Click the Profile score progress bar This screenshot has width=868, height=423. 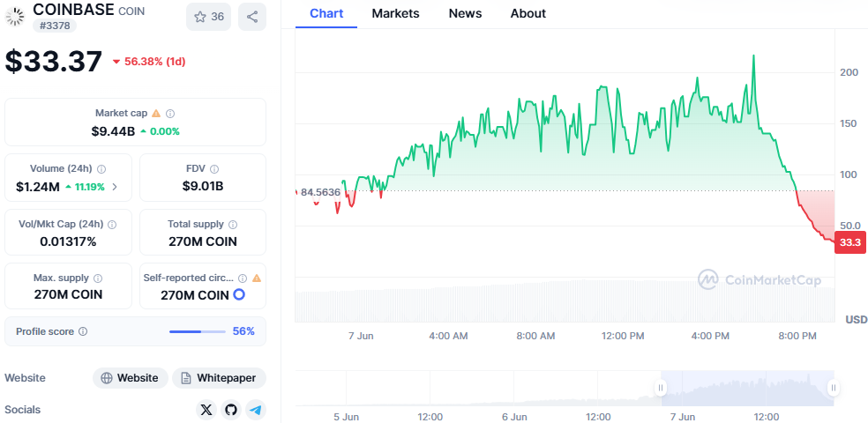pos(198,331)
